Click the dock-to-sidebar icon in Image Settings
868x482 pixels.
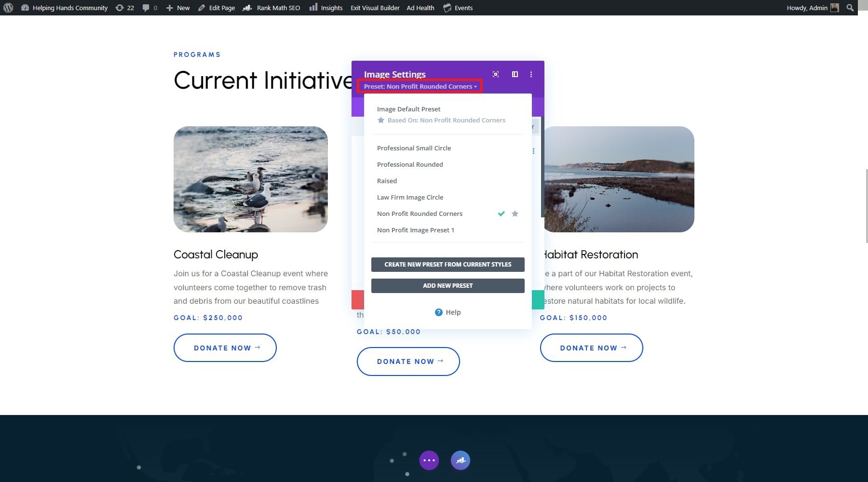point(514,74)
